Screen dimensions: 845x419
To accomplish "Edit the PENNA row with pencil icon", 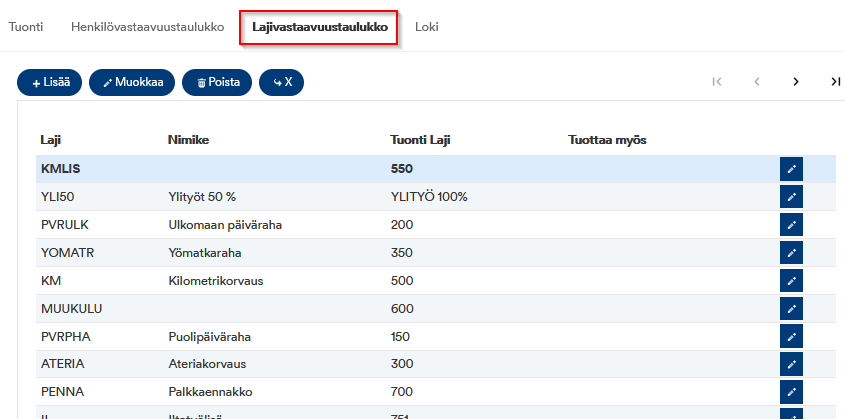I will (791, 392).
